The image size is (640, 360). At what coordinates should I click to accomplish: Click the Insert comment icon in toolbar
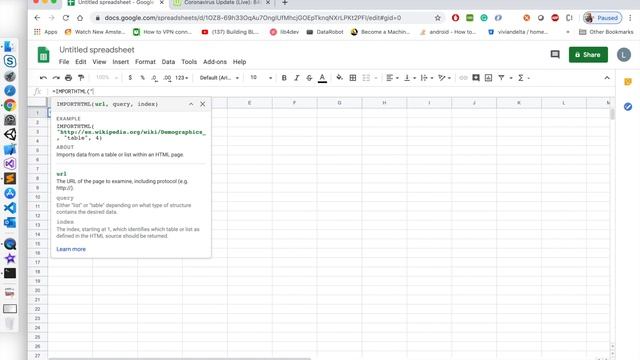tap(476, 78)
